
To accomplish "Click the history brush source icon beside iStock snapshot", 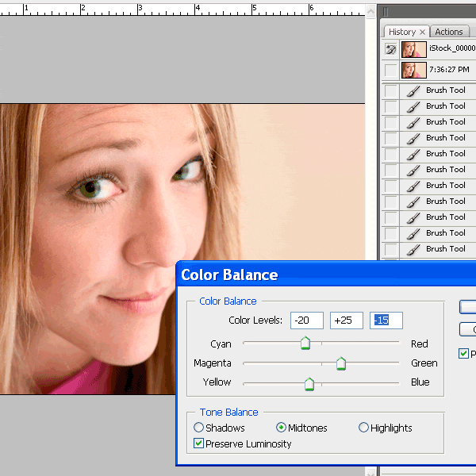I will point(390,49).
